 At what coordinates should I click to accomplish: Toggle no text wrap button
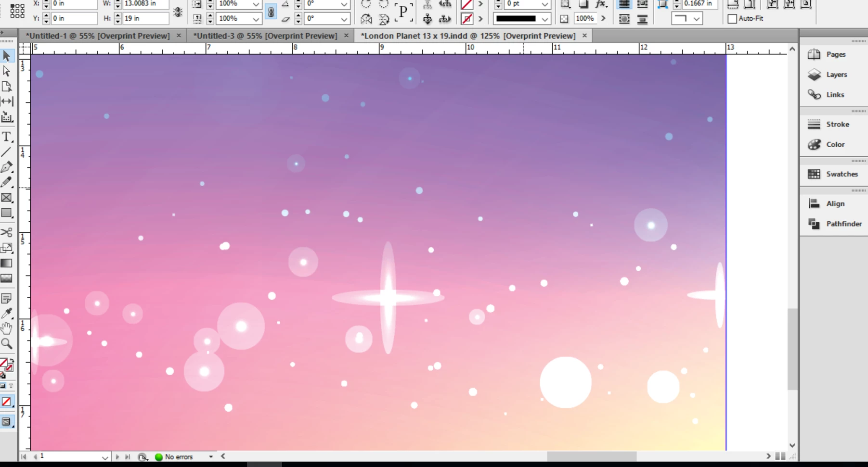(x=624, y=4)
